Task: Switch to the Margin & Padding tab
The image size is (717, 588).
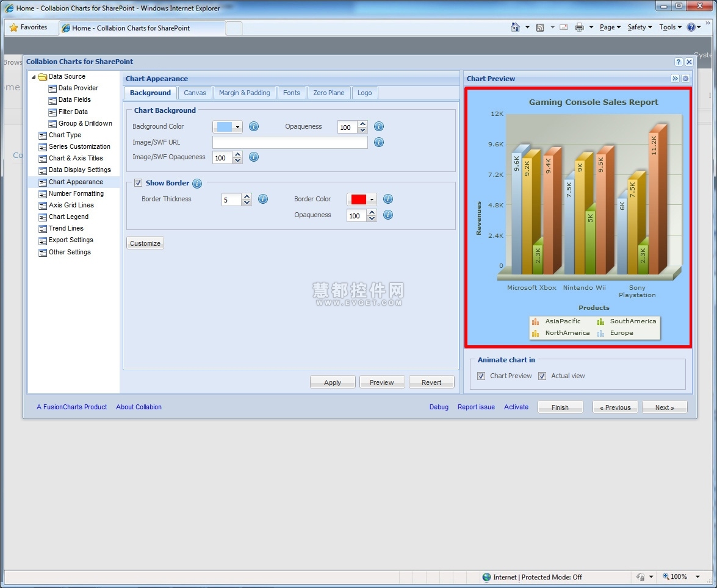Action: pos(245,93)
